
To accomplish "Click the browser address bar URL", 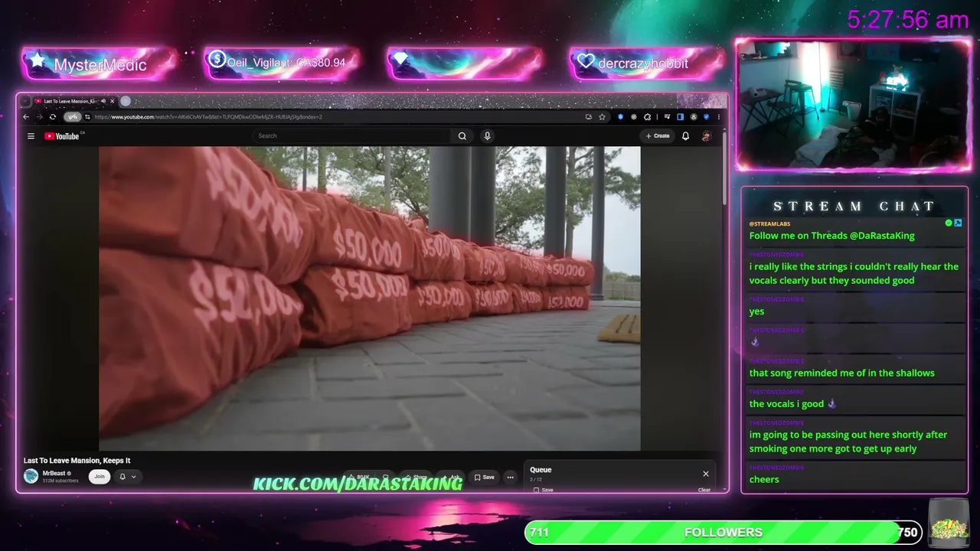I will pyautogui.click(x=208, y=117).
